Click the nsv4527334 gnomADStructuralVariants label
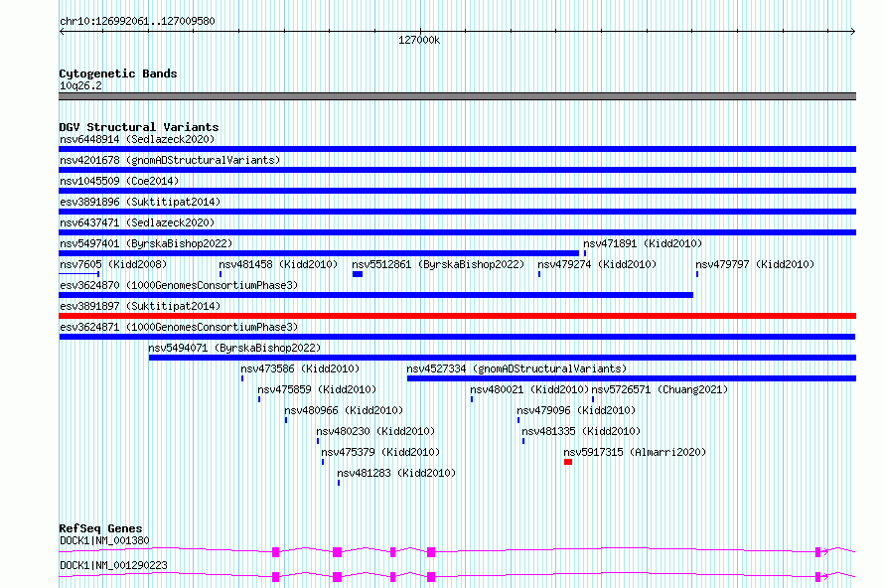This screenshot has width=884, height=588. coord(516,368)
